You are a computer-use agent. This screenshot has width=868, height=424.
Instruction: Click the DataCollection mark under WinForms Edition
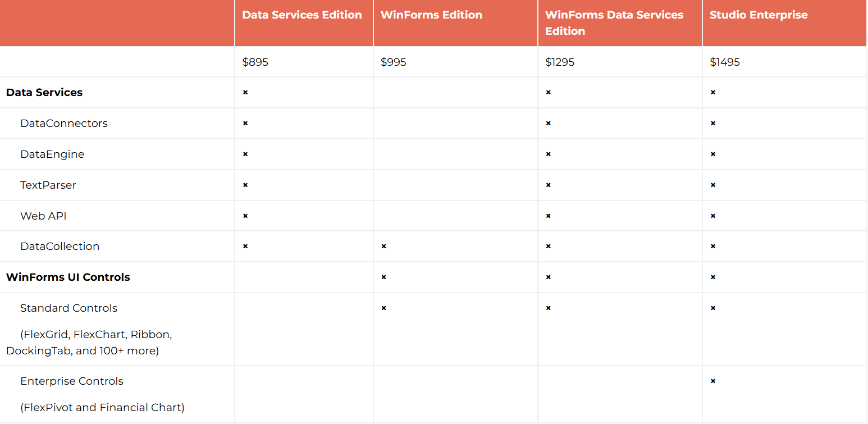click(x=384, y=247)
